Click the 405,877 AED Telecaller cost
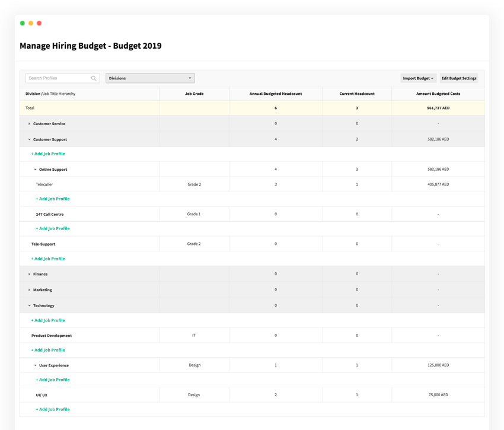This screenshot has width=504, height=430. pos(438,184)
